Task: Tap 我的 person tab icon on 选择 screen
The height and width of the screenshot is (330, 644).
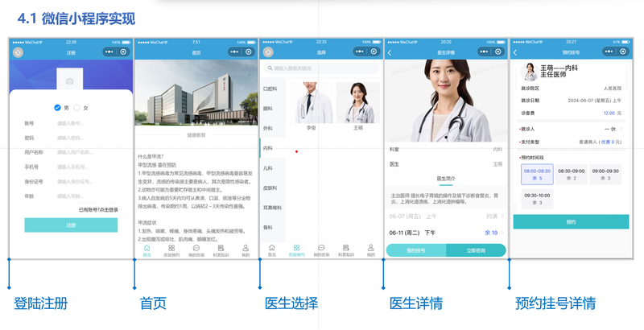Action: 371,248
